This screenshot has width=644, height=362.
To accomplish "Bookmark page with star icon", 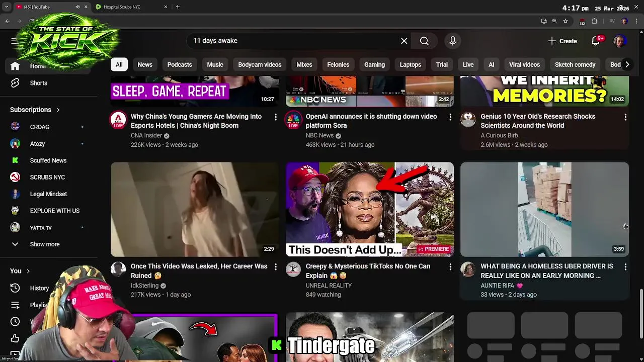I will (566, 21).
